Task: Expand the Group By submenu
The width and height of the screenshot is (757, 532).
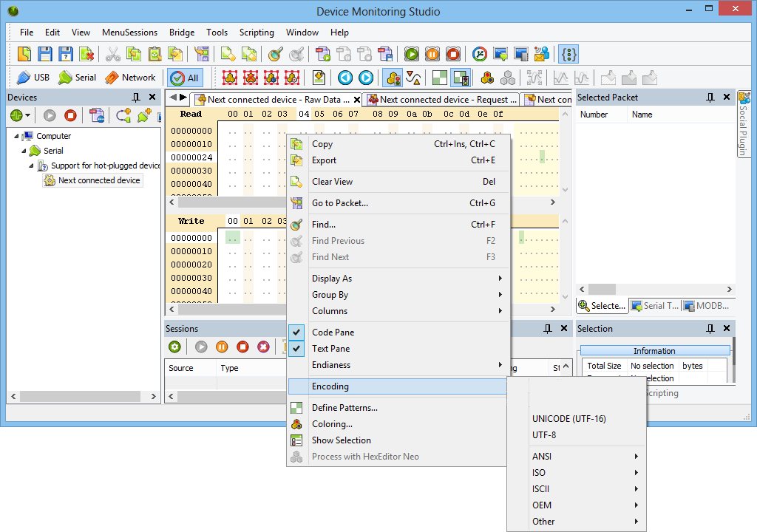Action: coord(398,295)
